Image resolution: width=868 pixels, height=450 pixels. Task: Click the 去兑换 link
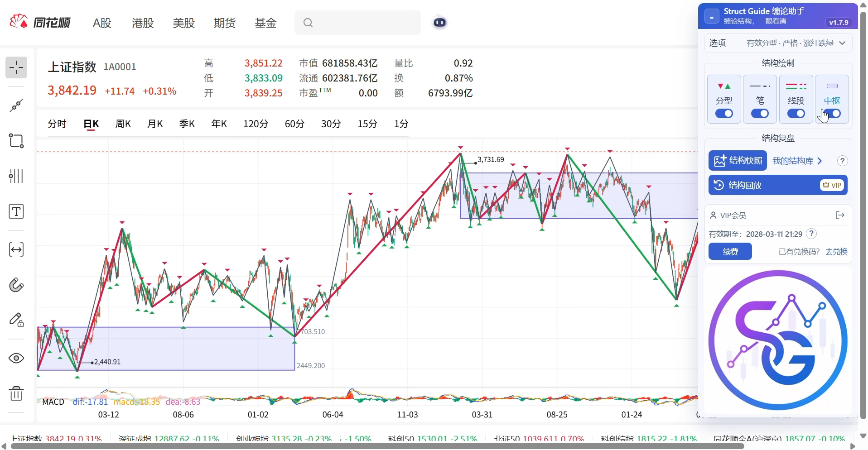[836, 251]
